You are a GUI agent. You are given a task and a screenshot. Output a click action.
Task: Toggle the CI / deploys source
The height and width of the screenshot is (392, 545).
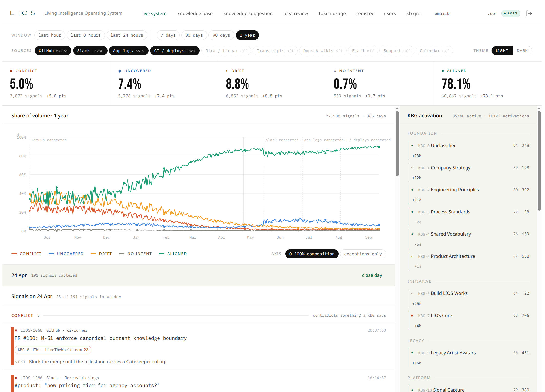coord(175,51)
